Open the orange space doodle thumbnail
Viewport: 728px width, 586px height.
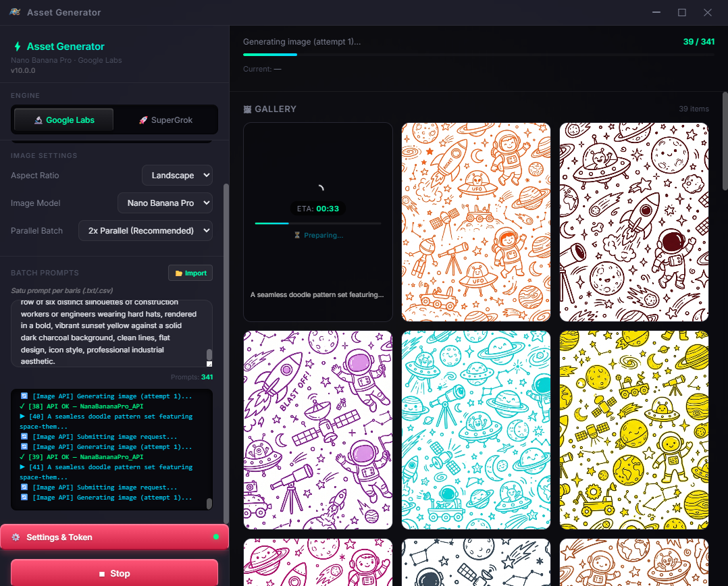[476, 222]
